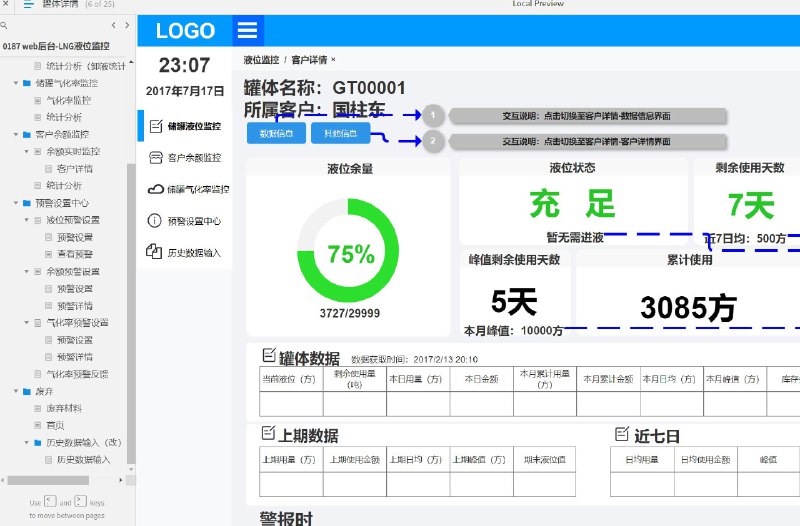Click the blue folder icon of 废弃
This screenshot has width=800, height=526.
click(27, 391)
